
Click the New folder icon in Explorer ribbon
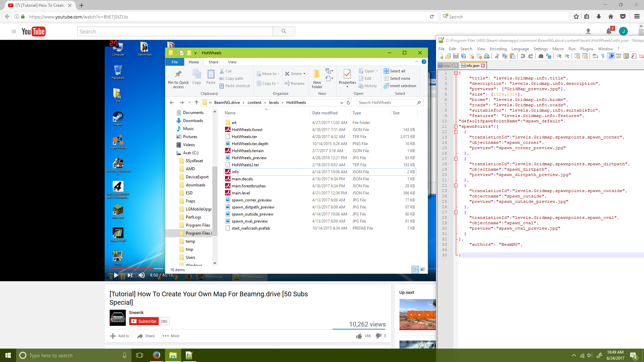317,79
